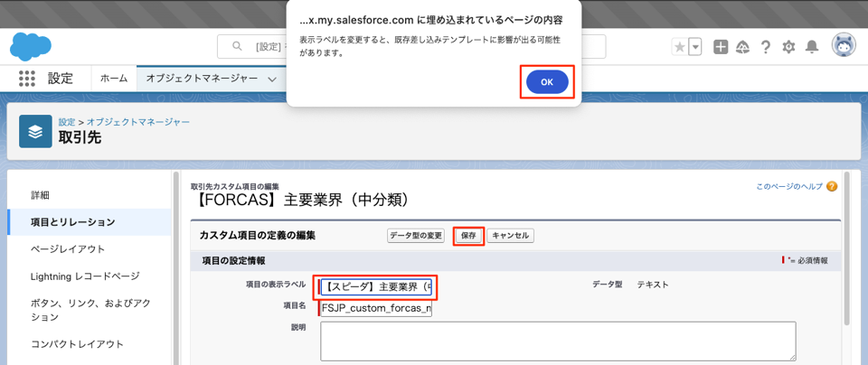The height and width of the screenshot is (365, 868).
Task: Focus the 項目名 input field
Action: [x=376, y=309]
